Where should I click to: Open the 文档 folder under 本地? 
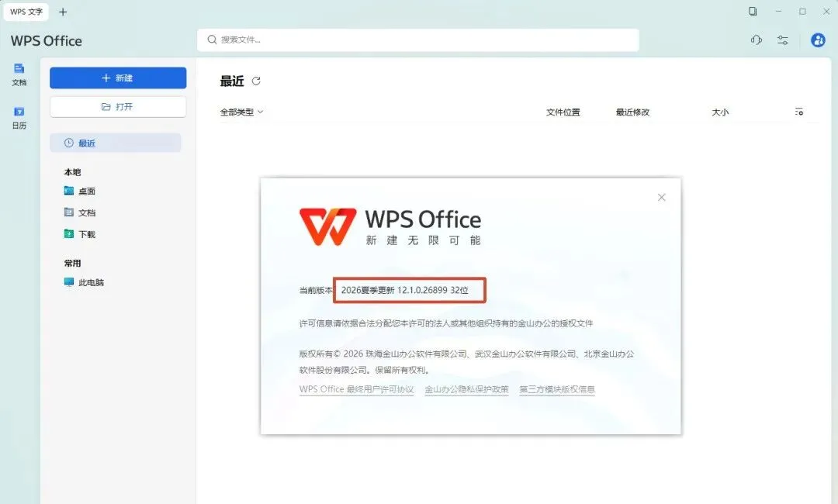pyautogui.click(x=80, y=212)
